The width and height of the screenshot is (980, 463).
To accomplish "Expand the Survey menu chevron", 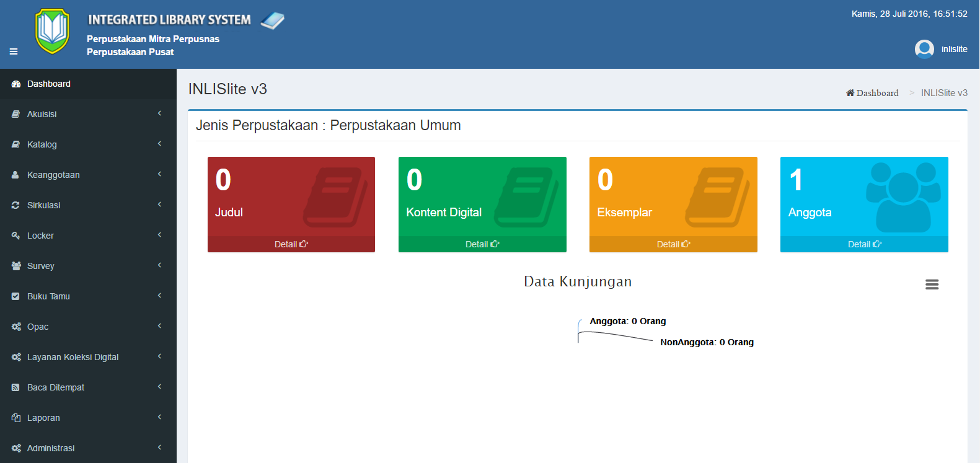I will tap(159, 265).
